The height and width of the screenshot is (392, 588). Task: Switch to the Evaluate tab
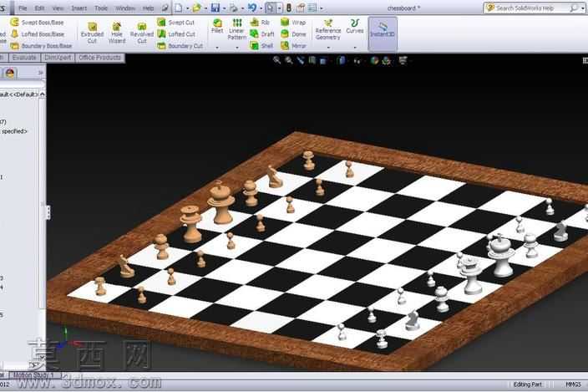pos(24,58)
